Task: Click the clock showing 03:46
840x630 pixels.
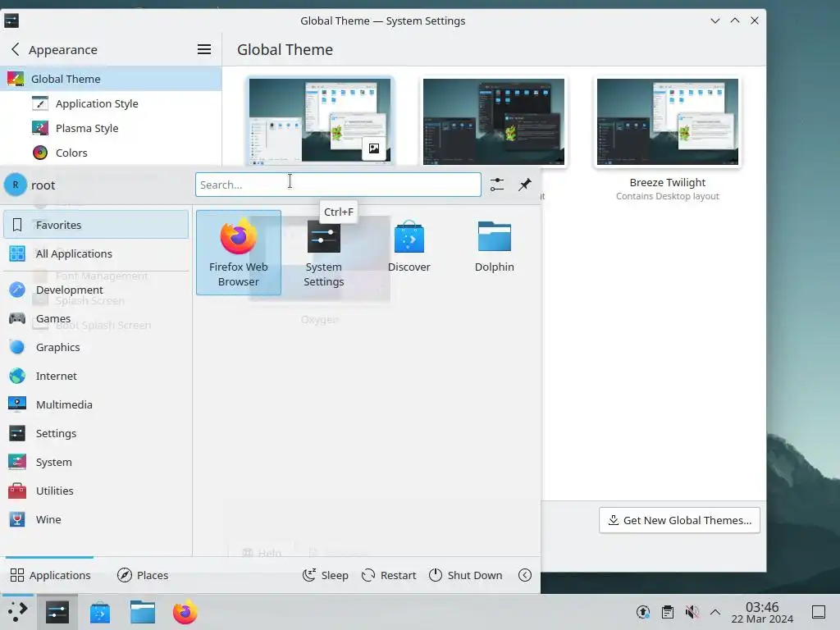Action: pos(762,612)
